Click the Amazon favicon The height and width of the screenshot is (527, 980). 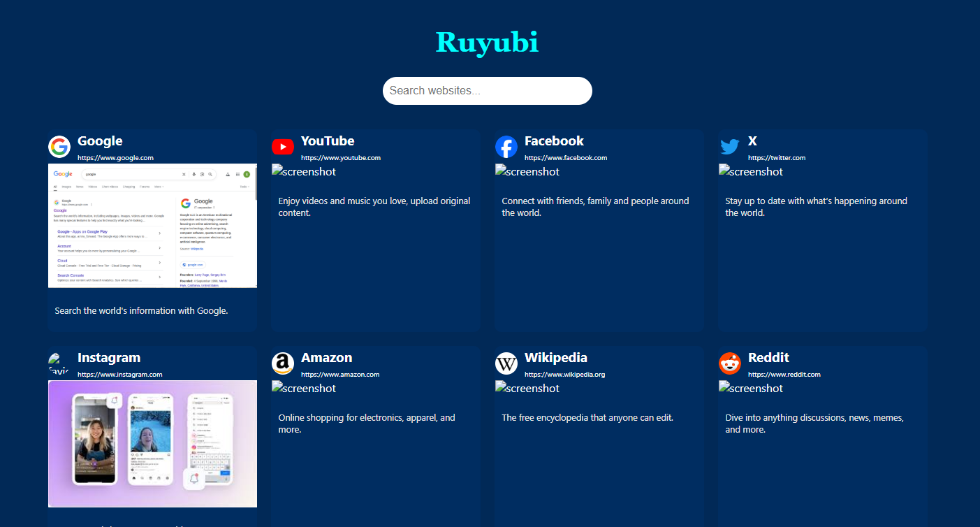[x=283, y=364]
